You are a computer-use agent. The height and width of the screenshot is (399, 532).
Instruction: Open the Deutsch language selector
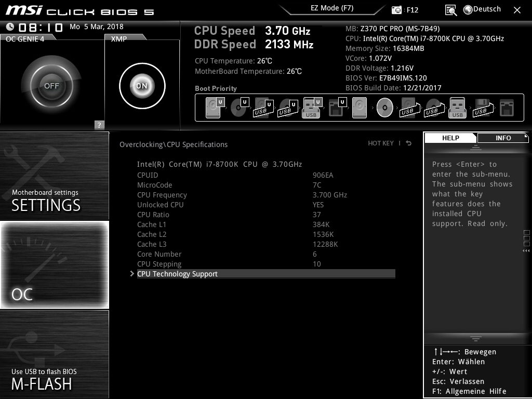pos(482,9)
